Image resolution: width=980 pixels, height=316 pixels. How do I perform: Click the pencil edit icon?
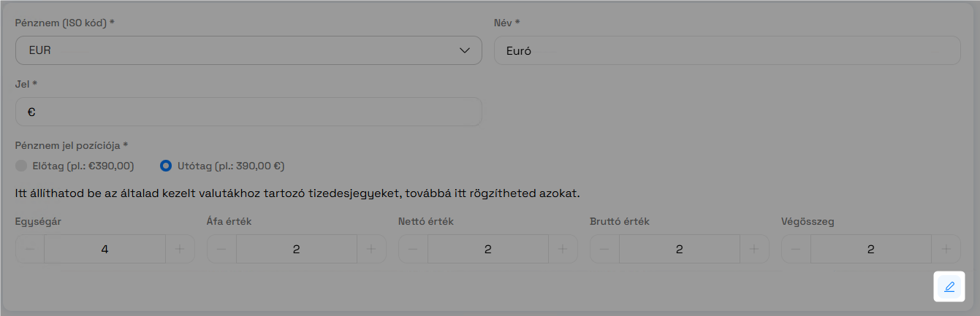[x=949, y=287]
